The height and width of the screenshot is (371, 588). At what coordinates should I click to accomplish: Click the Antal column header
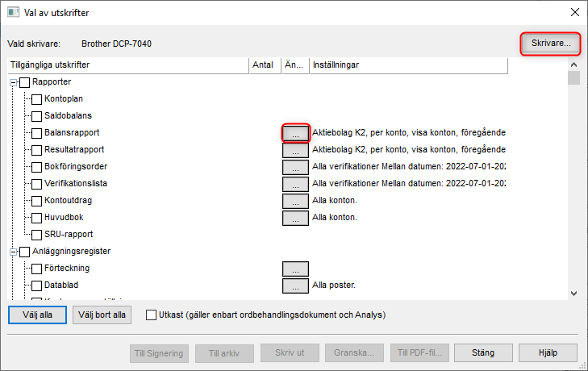(265, 65)
